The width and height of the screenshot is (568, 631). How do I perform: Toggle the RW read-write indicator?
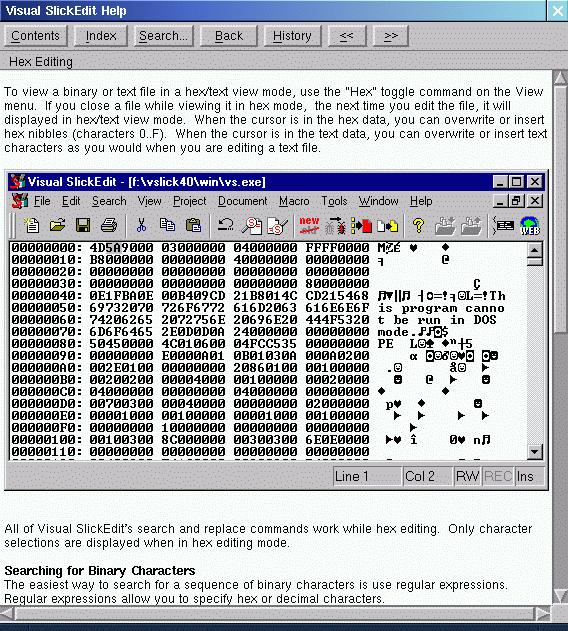coord(467,476)
